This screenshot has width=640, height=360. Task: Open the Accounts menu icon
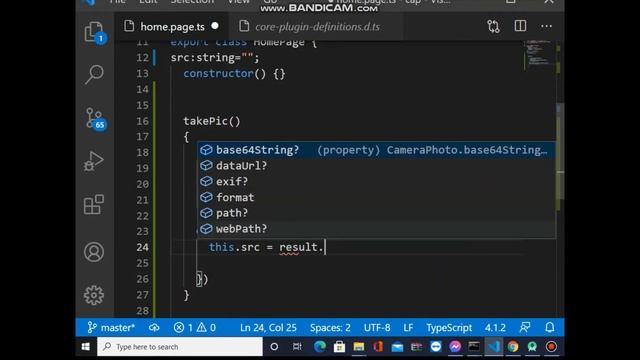(x=94, y=252)
